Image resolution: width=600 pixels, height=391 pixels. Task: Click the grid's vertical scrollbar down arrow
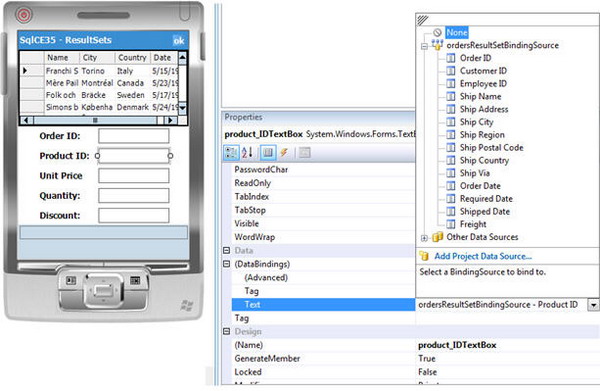(183, 108)
